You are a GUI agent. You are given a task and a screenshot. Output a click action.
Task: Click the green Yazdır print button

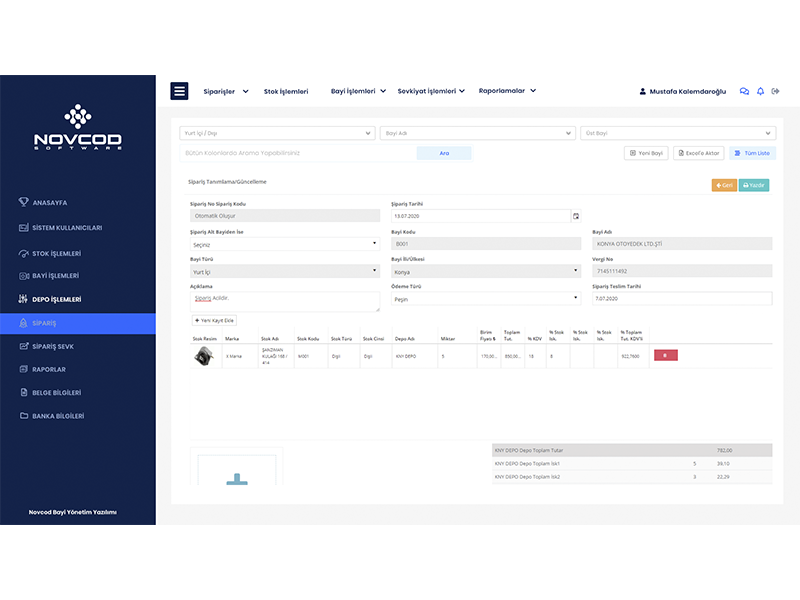coord(754,185)
